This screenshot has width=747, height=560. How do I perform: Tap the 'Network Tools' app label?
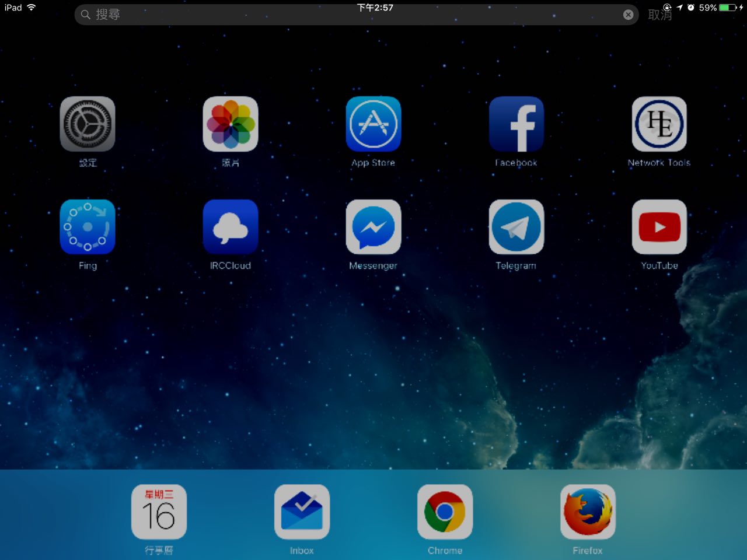point(659,163)
